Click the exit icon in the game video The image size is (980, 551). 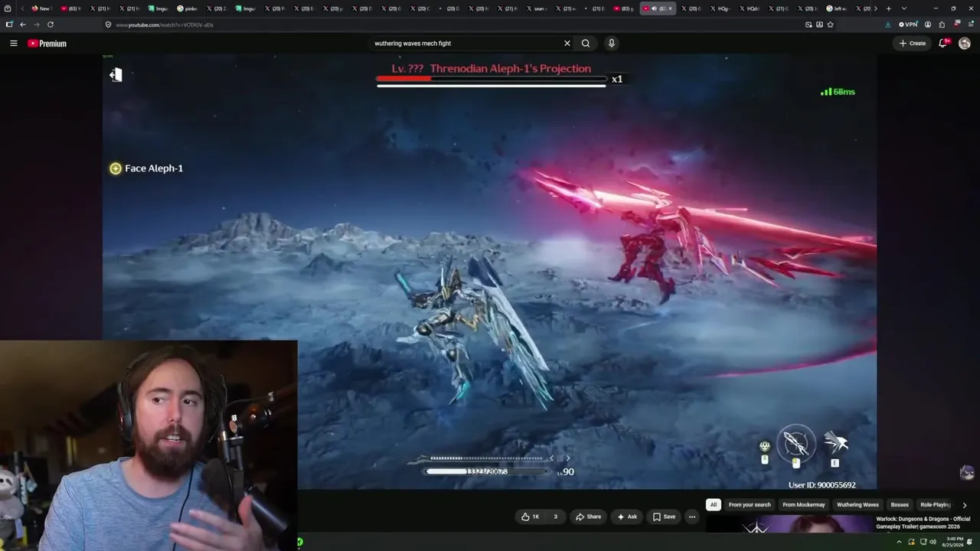pos(116,74)
